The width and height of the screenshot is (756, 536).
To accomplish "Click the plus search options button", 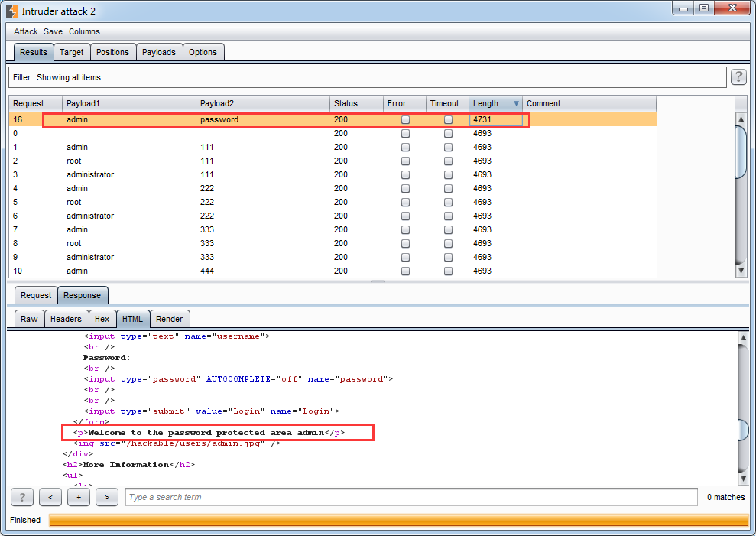I will pos(78,497).
